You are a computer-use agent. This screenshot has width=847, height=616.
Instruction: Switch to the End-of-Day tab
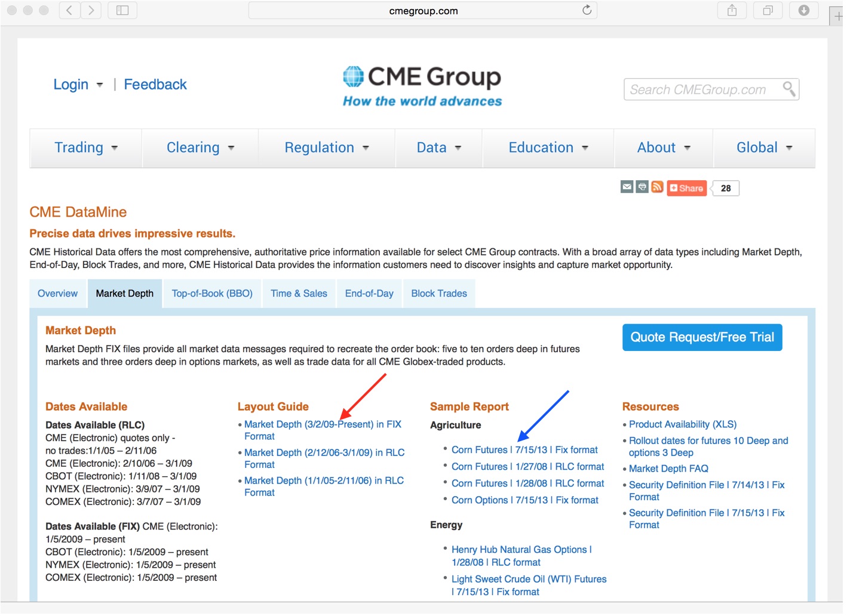tap(369, 294)
